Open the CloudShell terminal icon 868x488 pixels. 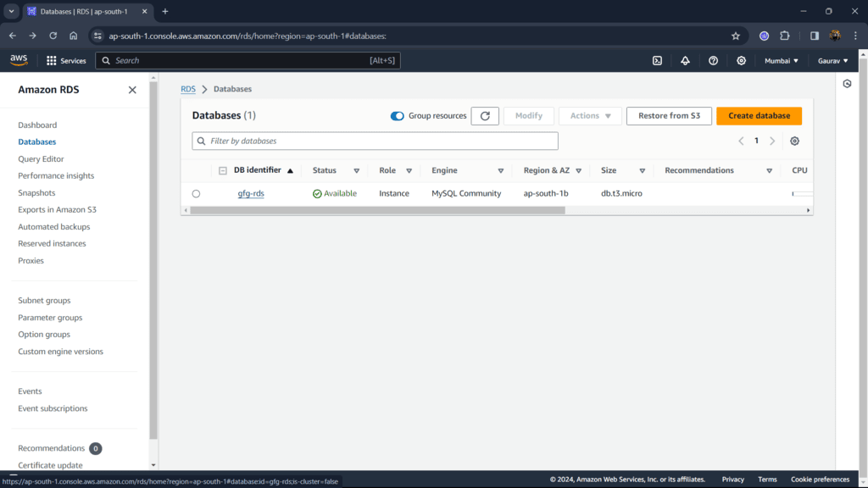point(657,61)
